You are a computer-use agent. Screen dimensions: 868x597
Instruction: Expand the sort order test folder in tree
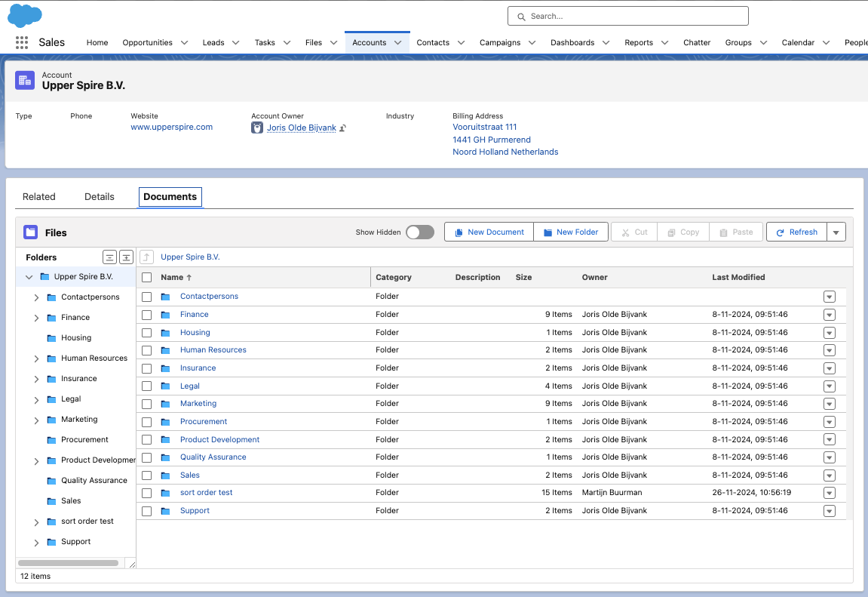36,522
